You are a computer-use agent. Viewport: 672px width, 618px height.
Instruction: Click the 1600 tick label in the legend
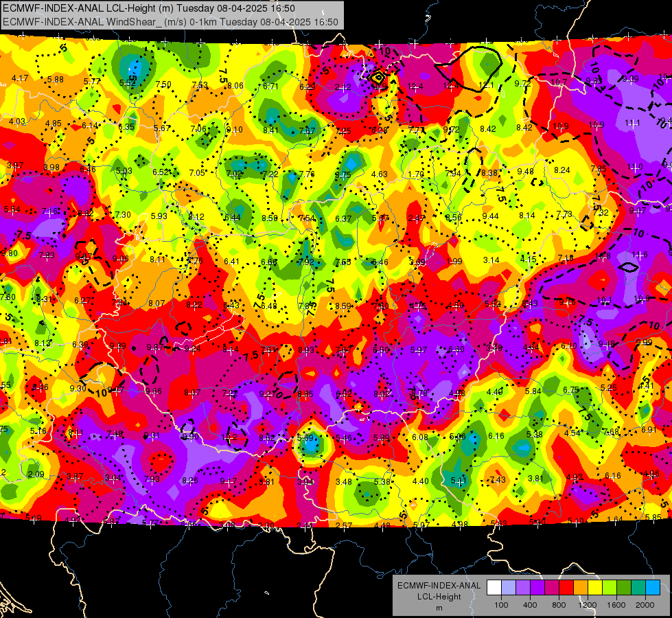click(616, 605)
